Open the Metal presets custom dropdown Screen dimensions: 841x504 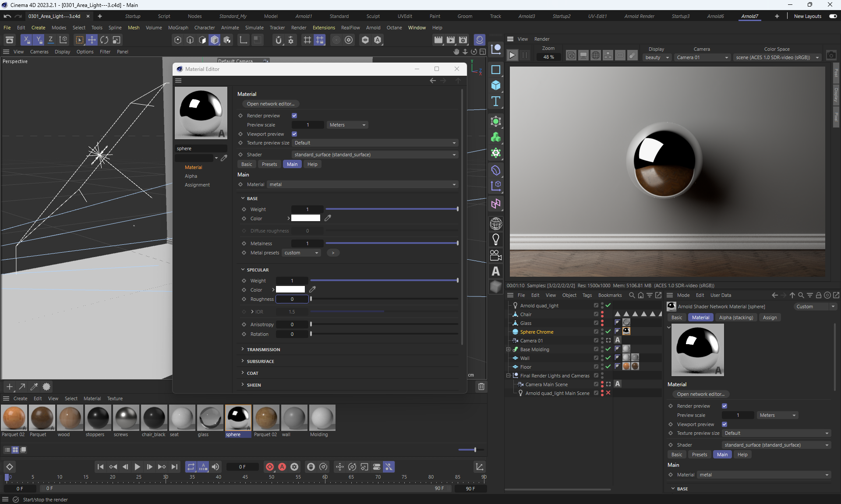pyautogui.click(x=301, y=253)
